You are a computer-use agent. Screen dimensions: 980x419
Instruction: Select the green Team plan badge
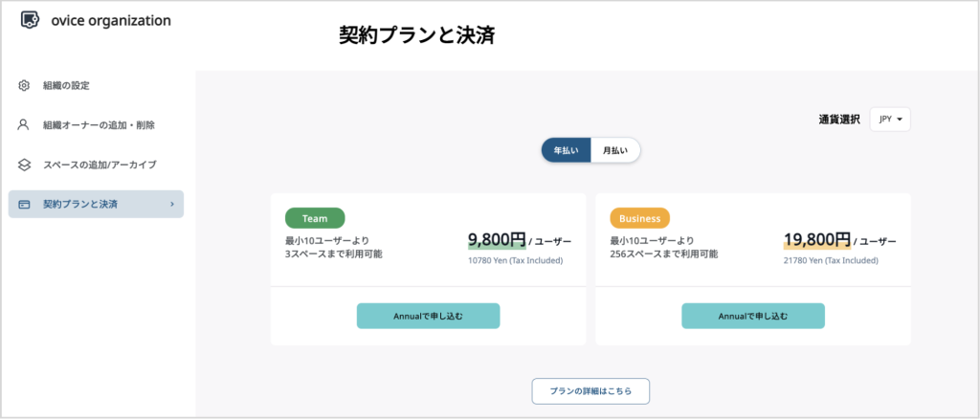click(x=315, y=218)
